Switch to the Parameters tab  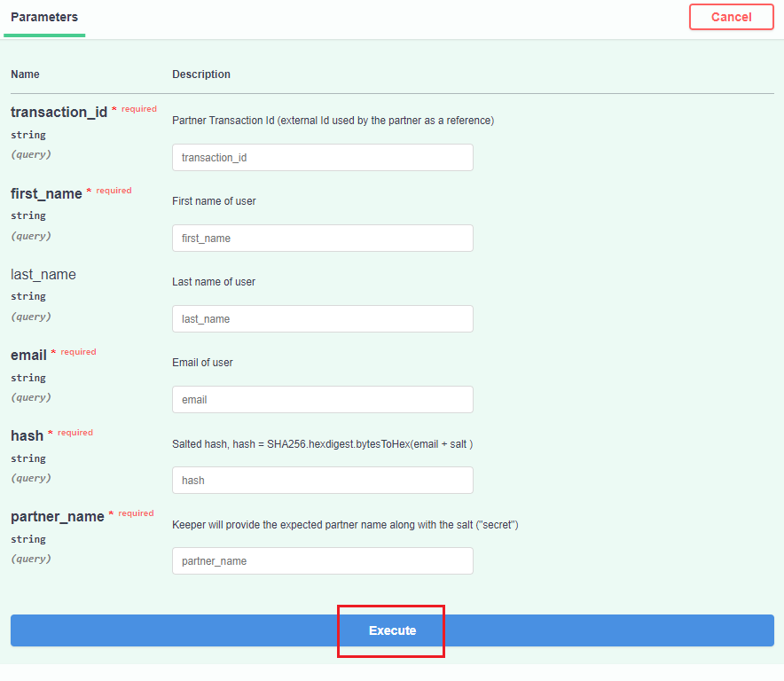coord(44,18)
